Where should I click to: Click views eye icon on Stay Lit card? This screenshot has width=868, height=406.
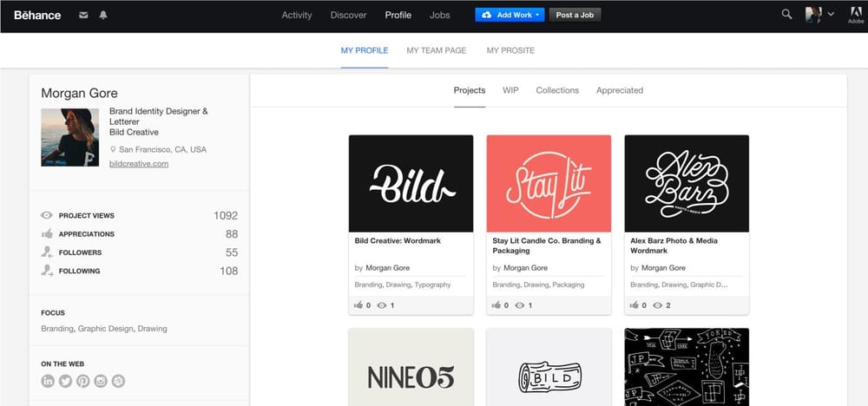[520, 305]
